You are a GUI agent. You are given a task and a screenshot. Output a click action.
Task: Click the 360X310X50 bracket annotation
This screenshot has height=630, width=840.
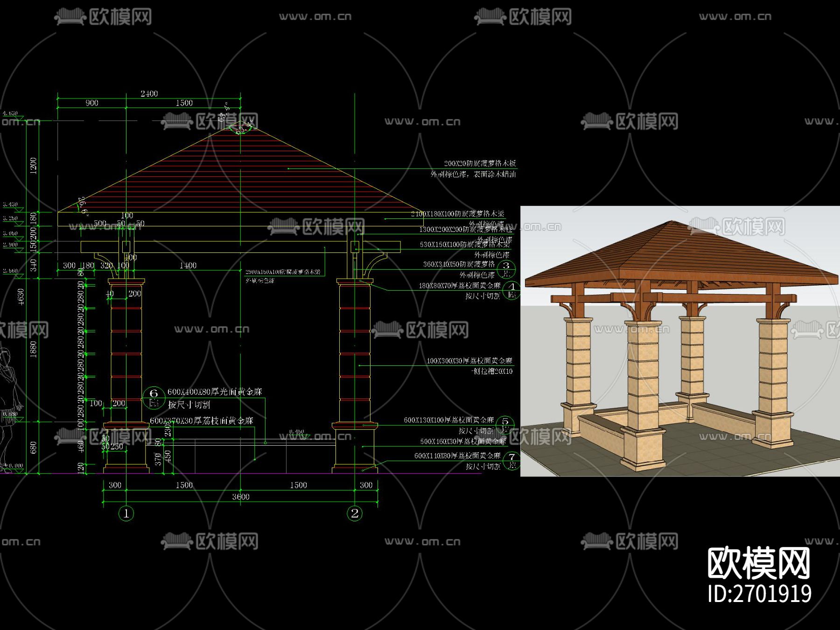(459, 264)
